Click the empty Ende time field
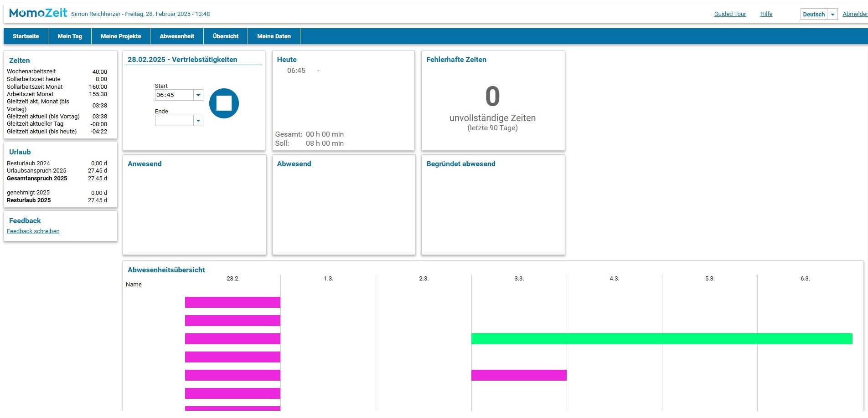The height and width of the screenshot is (418, 868). [x=174, y=121]
